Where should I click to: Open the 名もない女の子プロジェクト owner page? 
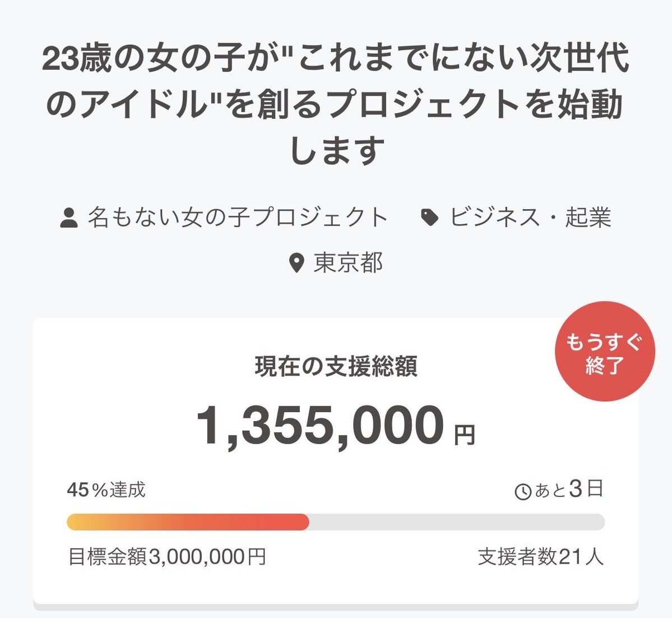pyautogui.click(x=238, y=218)
